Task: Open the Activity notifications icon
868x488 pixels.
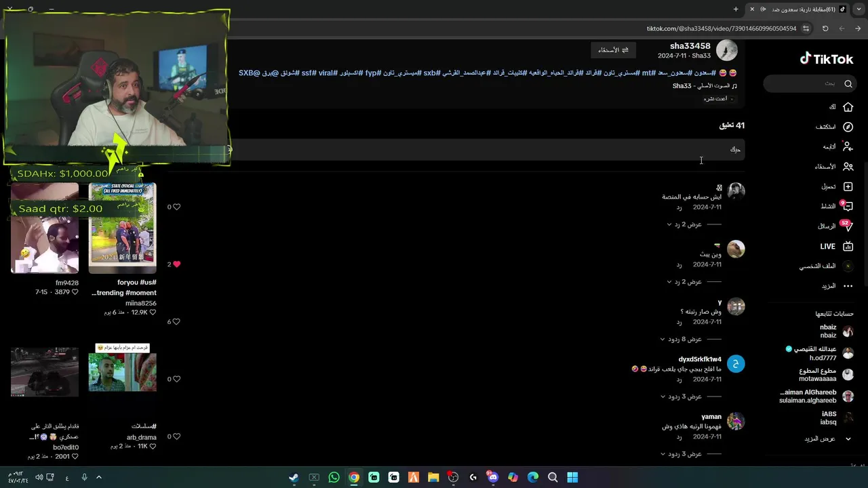Action: pos(848,206)
